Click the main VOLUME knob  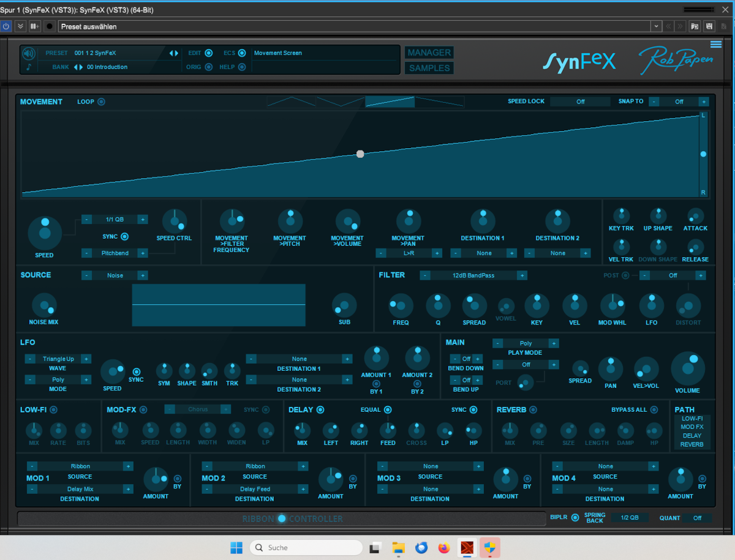pyautogui.click(x=688, y=368)
